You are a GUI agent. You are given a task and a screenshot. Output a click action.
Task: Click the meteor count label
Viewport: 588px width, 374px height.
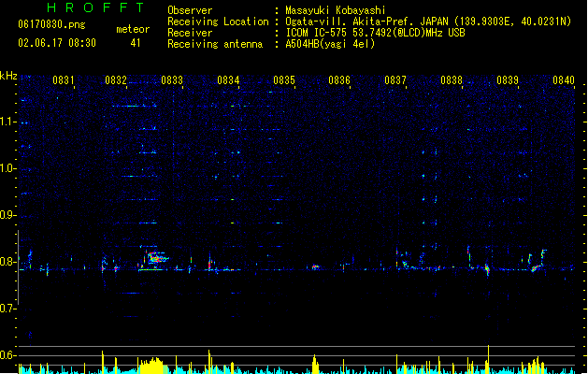coord(133,29)
